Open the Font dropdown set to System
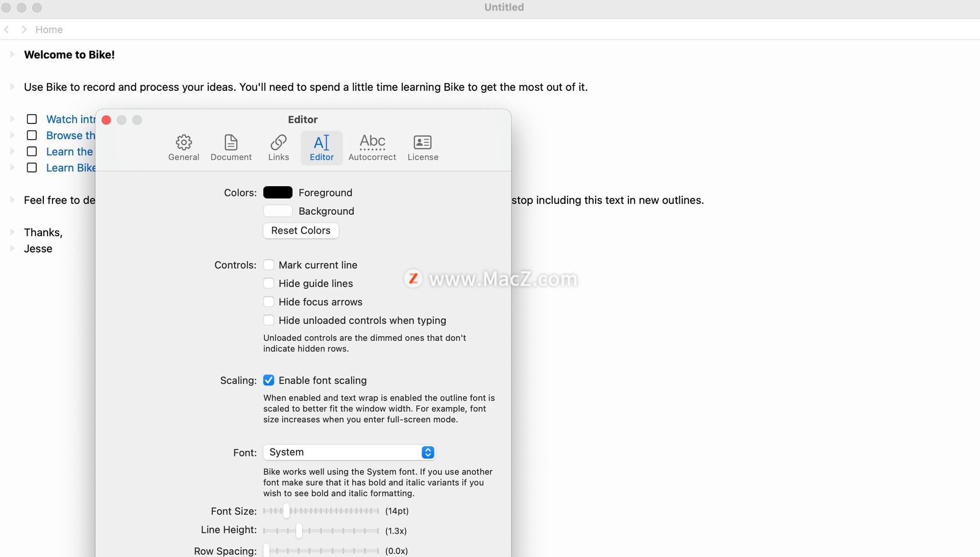The image size is (980, 557). tap(349, 452)
